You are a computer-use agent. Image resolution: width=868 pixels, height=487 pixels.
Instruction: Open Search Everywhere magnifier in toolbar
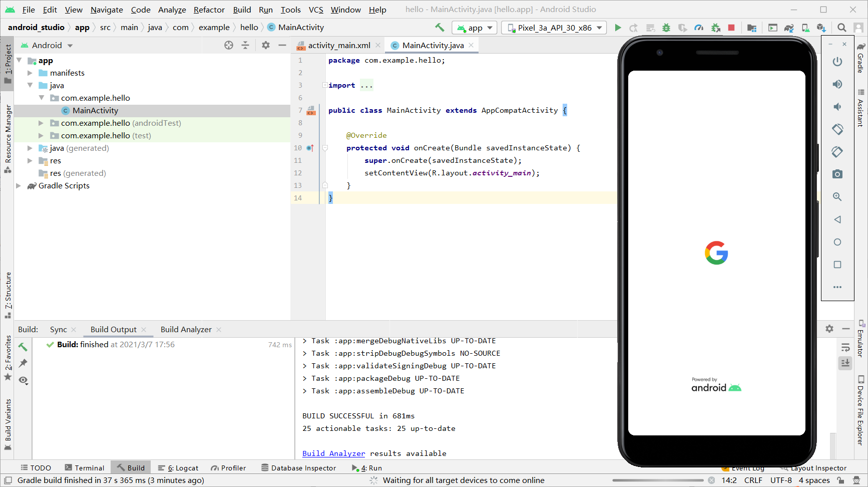pyautogui.click(x=842, y=28)
